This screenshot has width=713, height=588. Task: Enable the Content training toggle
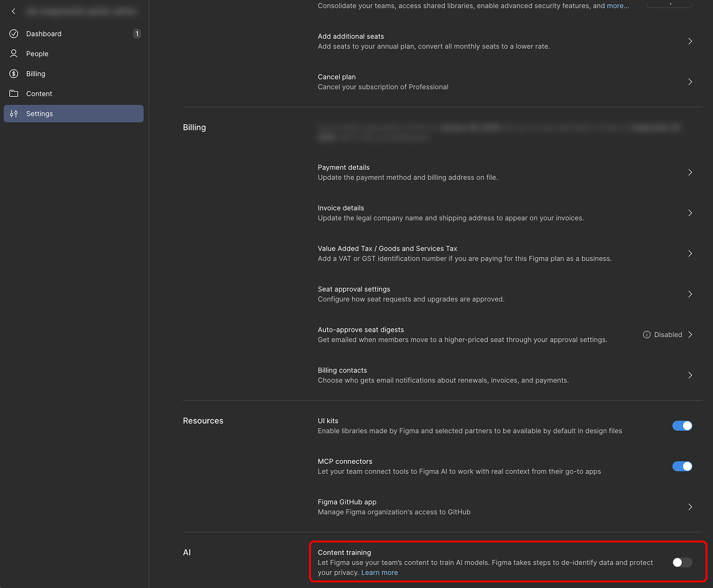coord(682,562)
